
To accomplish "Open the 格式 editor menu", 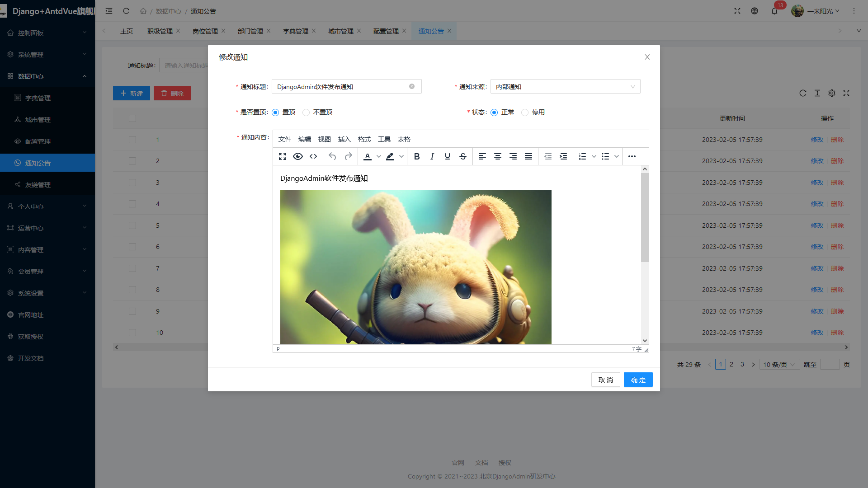I will coord(364,139).
